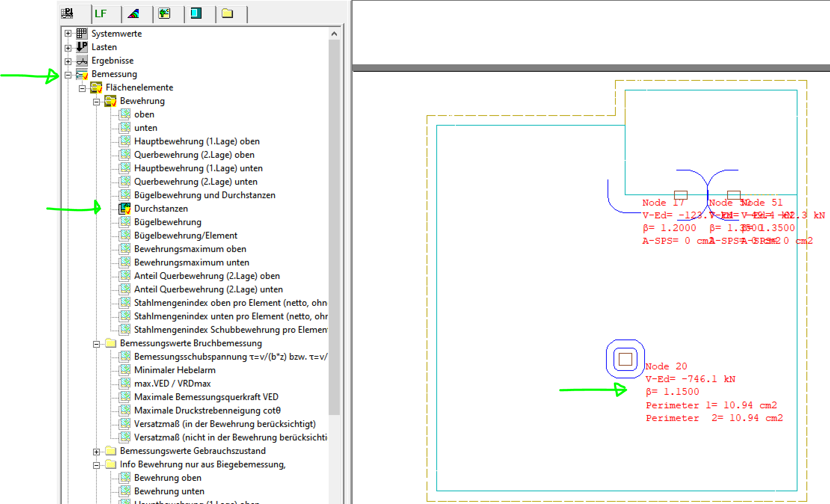Click icon beside max.VED / VRDmax
830x504 pixels.
(x=125, y=383)
